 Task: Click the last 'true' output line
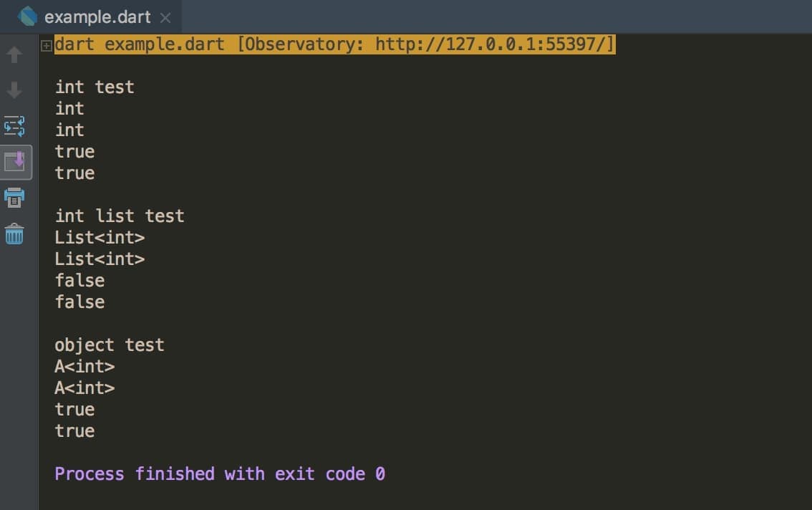click(74, 431)
